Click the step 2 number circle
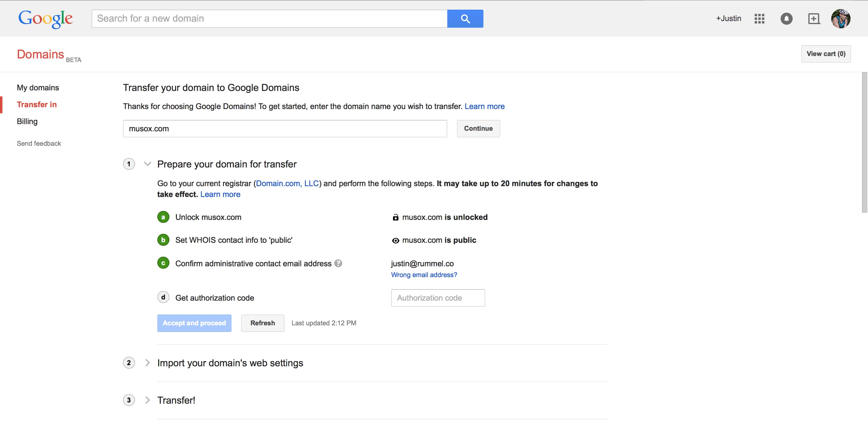This screenshot has height=438, width=868. [129, 363]
